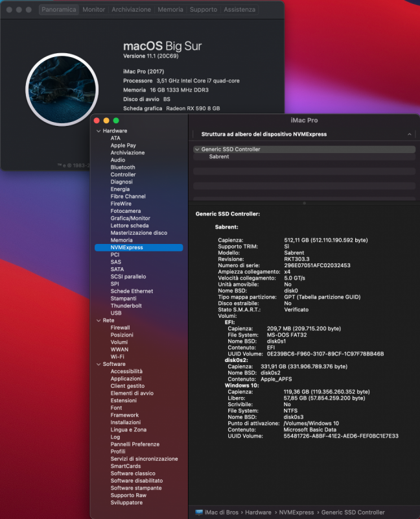Collapse the Software section in sidebar

click(x=99, y=364)
